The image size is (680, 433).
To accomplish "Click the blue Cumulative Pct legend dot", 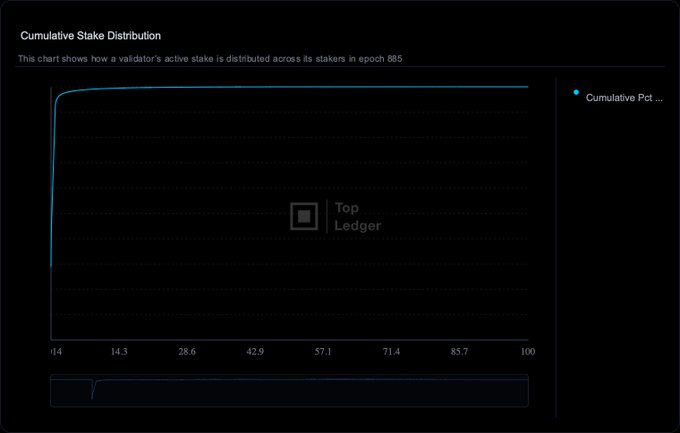I will pos(576,93).
